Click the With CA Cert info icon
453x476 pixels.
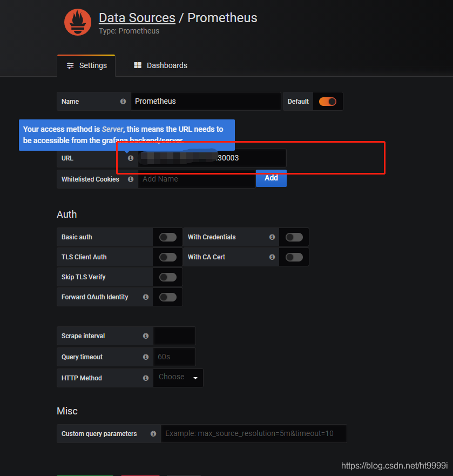click(272, 257)
